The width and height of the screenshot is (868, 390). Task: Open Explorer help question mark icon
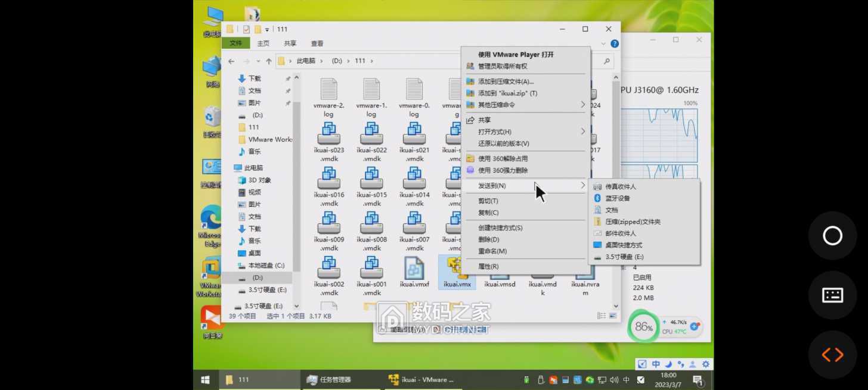coord(615,43)
